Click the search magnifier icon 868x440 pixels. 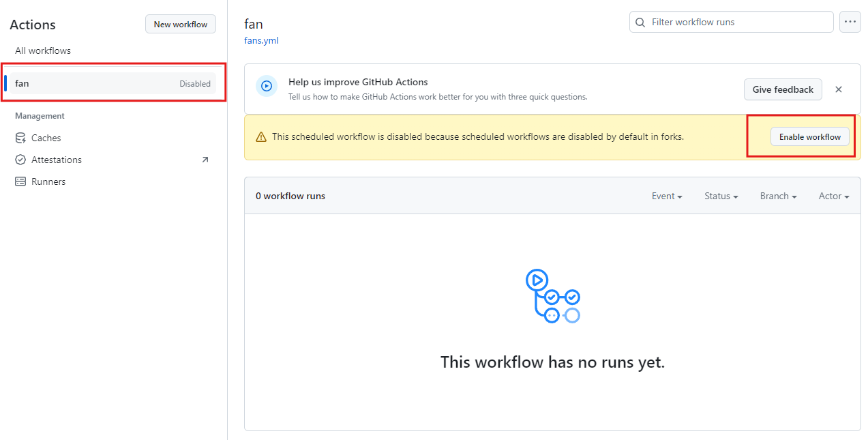[640, 22]
